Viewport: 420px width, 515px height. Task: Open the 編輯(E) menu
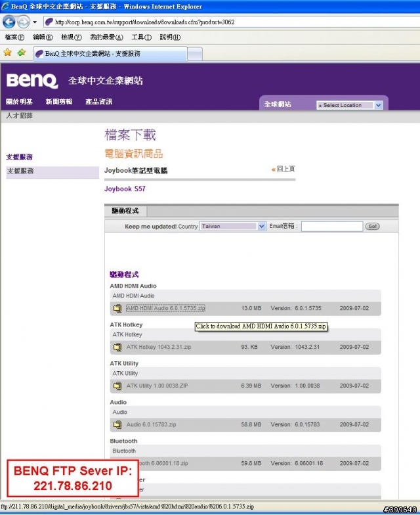pos(43,37)
